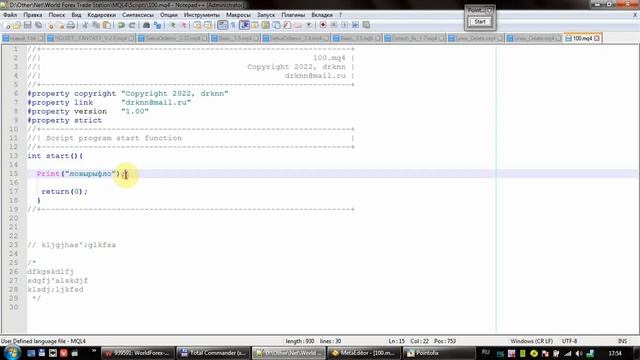Open the Запуск menu
Screen dimensions: 640x360
click(x=266, y=15)
